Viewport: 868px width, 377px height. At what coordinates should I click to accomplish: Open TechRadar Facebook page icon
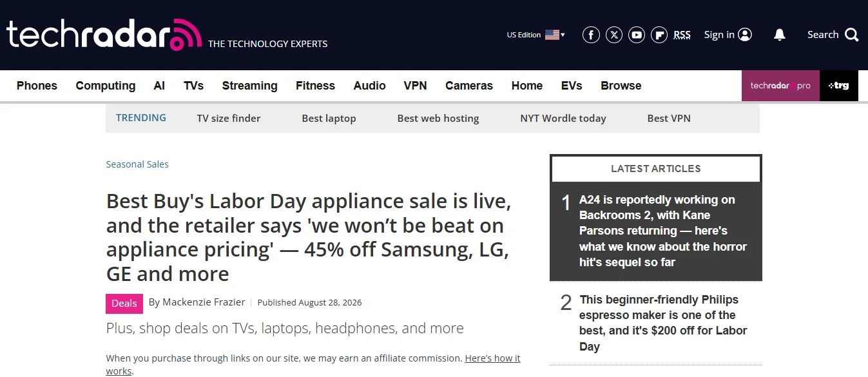pyautogui.click(x=591, y=35)
